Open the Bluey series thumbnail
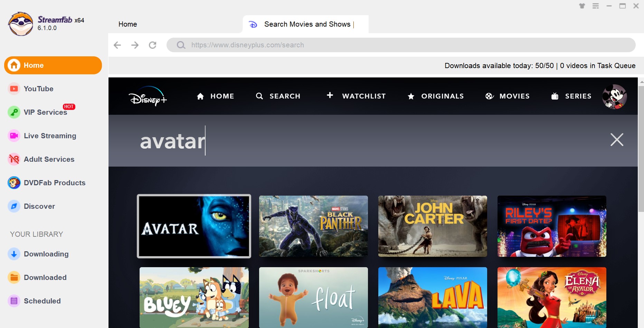 pos(194,298)
